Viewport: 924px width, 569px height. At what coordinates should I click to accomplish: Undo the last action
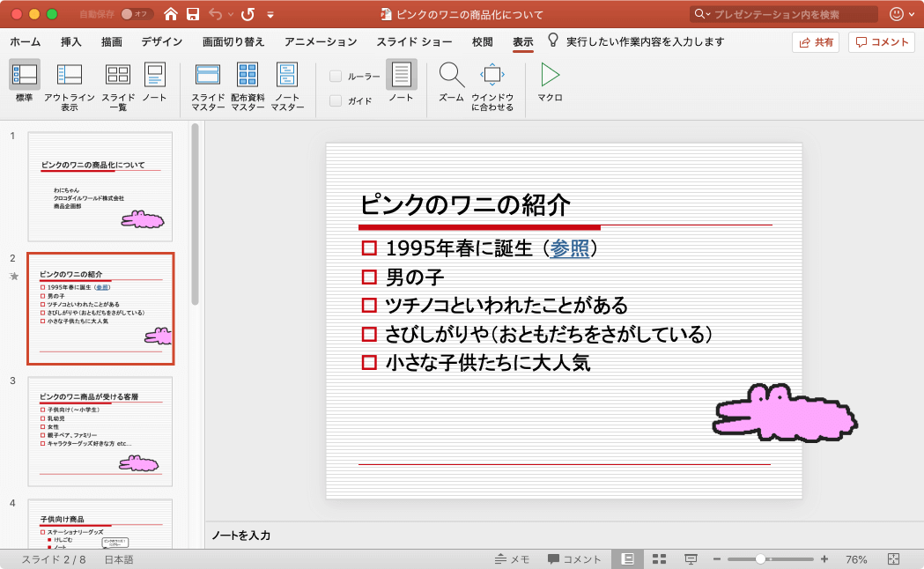[x=215, y=14]
